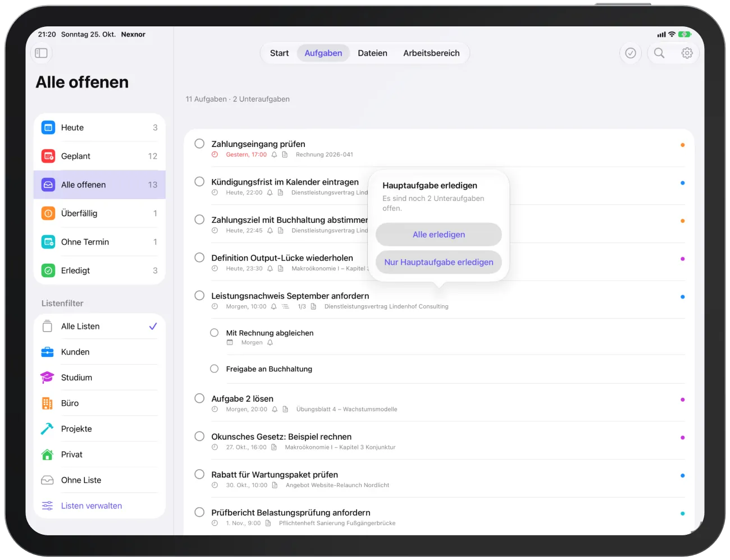Click the green Erledigt checkmark icon
Screen dimensions: 730x560
coord(48,270)
